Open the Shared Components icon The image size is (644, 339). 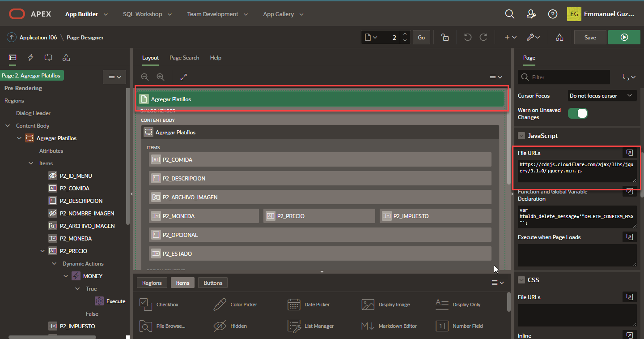tap(559, 38)
